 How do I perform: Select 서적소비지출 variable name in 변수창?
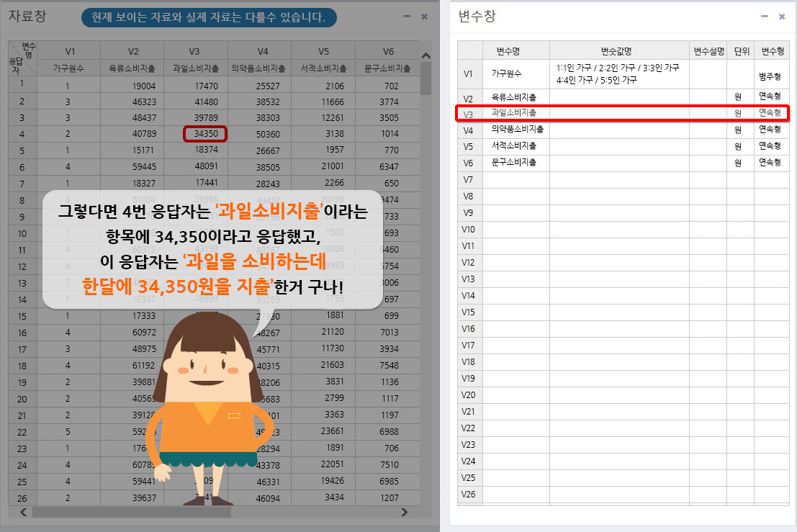click(513, 146)
